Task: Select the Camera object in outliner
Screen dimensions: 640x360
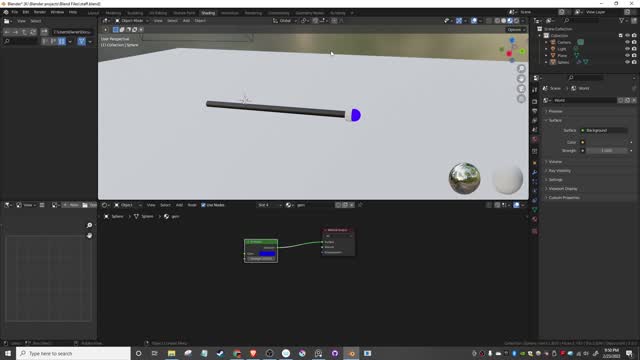Action: 564,42
